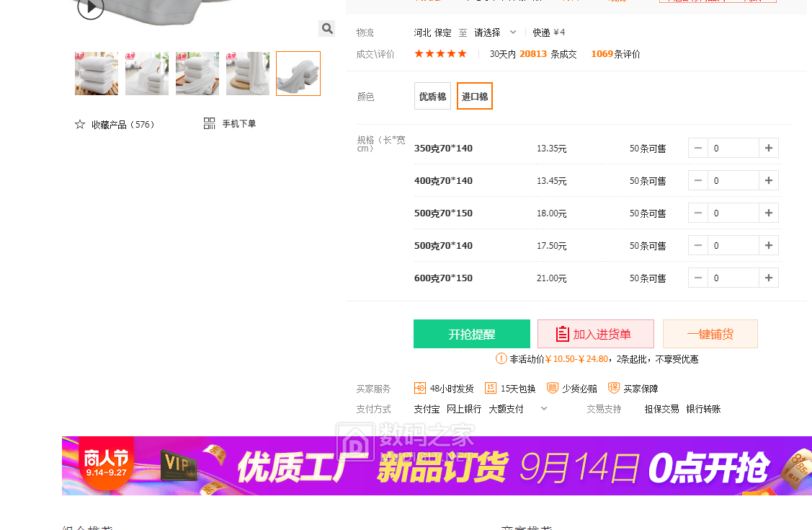The width and height of the screenshot is (812, 530).
Task: Decrease quantity for 600克70*150
Action: pos(698,278)
